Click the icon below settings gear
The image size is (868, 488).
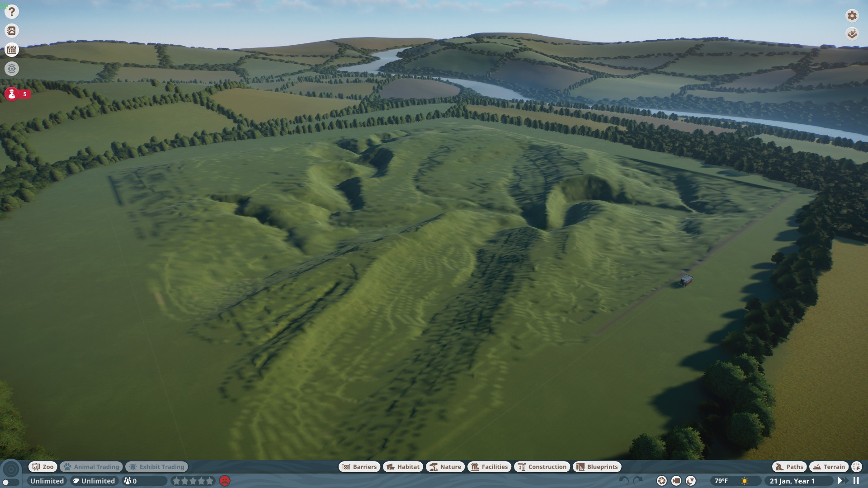852,34
